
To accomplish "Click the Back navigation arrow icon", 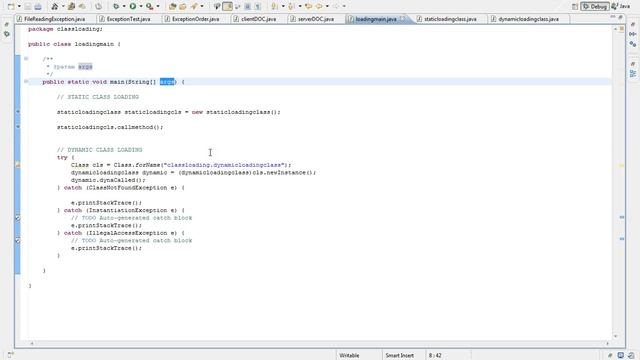I will click(319, 6).
